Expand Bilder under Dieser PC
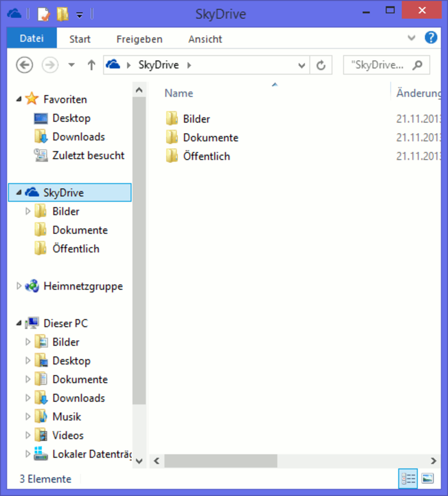 pos(28,342)
